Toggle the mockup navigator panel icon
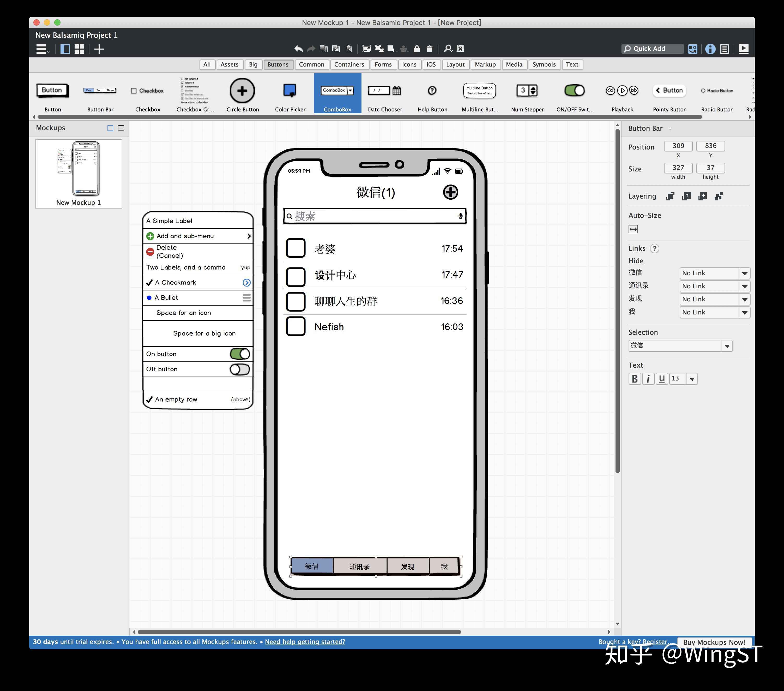 pos(65,49)
